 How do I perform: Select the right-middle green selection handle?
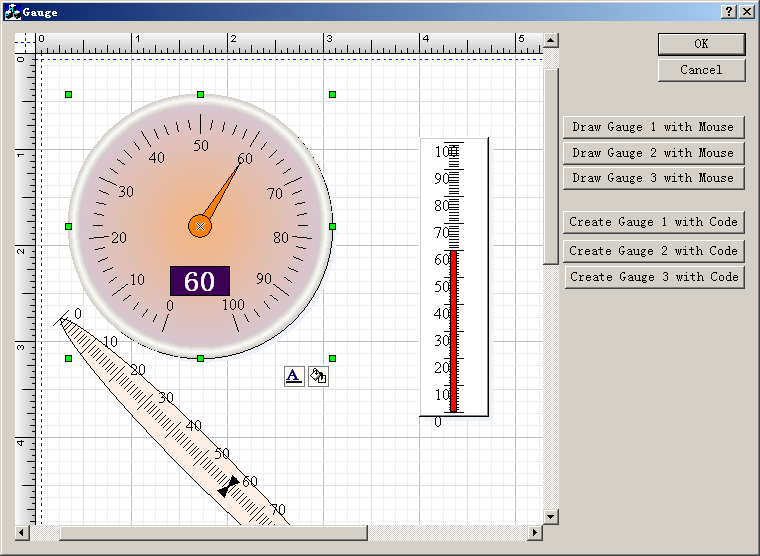(x=332, y=226)
